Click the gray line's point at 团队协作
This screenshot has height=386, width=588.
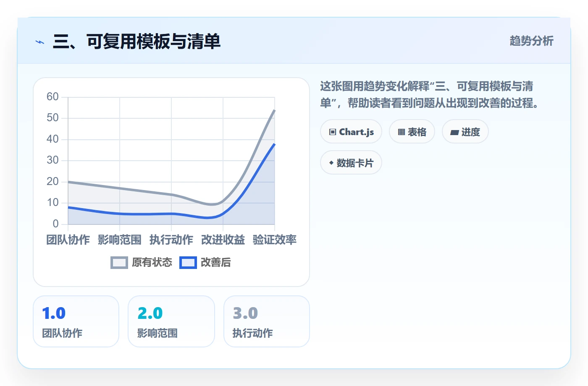68,182
